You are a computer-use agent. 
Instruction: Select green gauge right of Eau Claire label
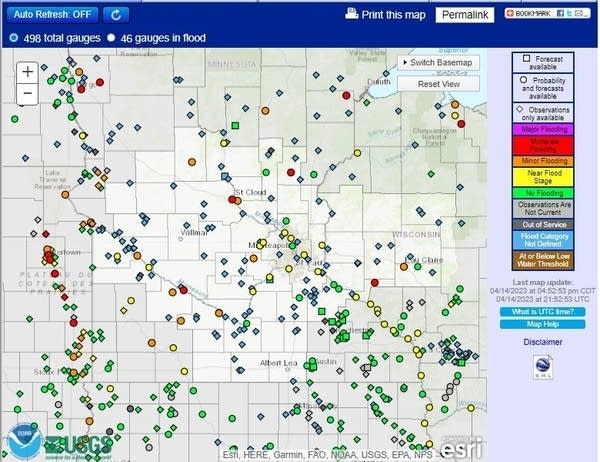[418, 266]
